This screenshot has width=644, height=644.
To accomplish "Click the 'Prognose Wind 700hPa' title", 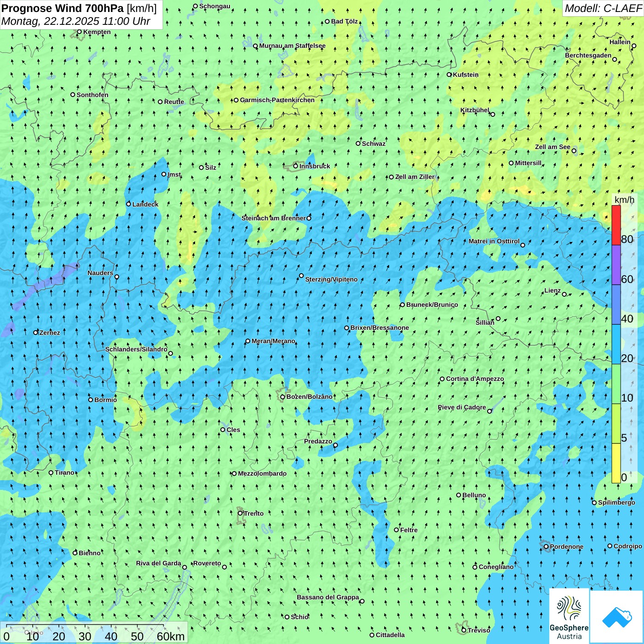I will (63, 8).
